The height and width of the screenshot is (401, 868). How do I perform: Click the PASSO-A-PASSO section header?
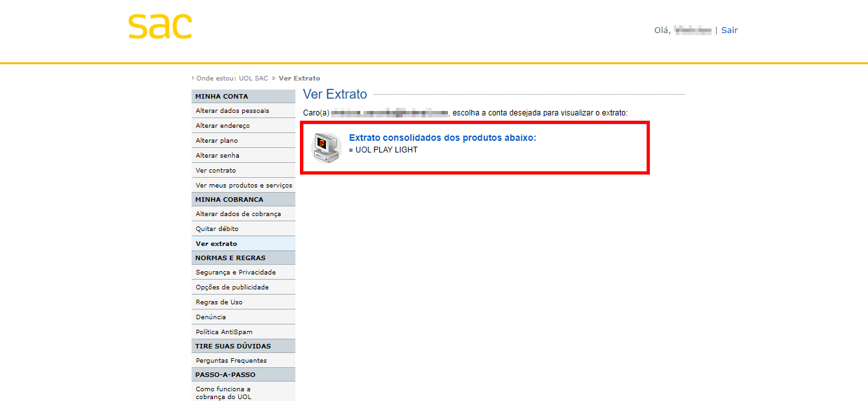click(243, 375)
